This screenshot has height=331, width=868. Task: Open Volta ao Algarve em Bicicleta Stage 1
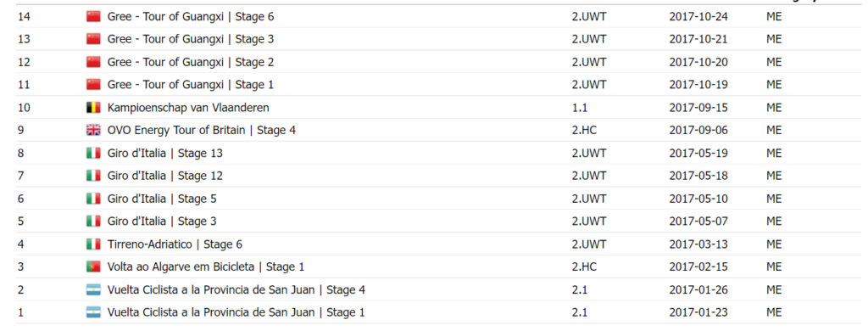point(206,266)
